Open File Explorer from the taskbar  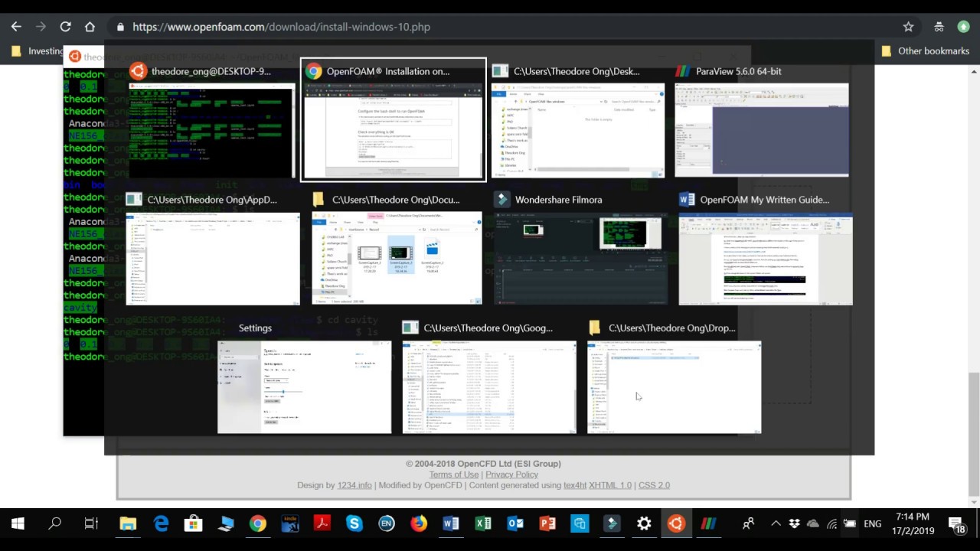click(x=128, y=524)
